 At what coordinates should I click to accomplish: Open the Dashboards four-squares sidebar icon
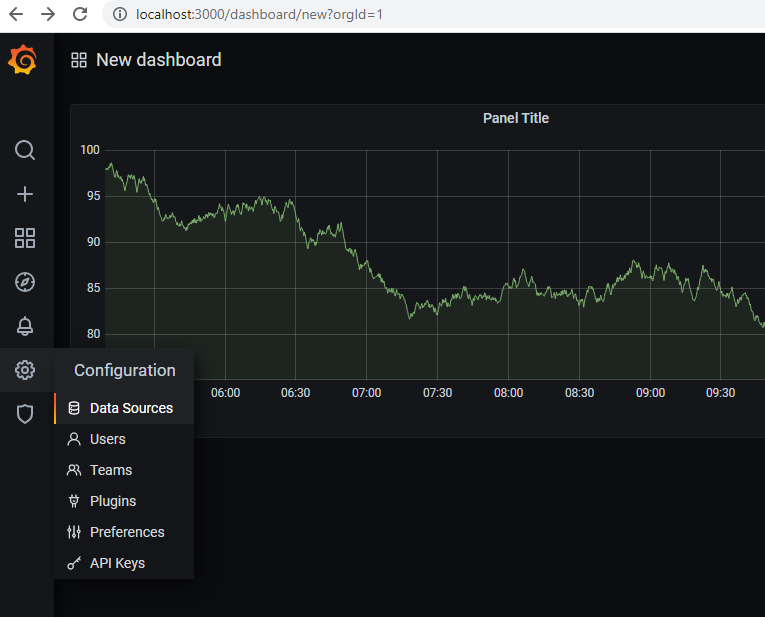coord(25,238)
